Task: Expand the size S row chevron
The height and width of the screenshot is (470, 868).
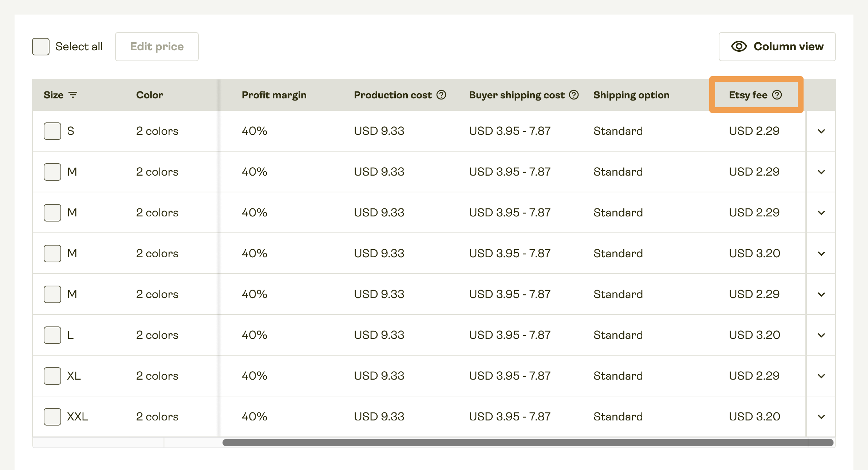Action: (x=821, y=131)
